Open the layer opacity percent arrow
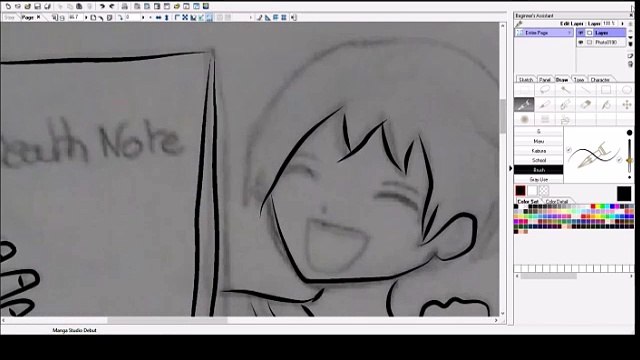The height and width of the screenshot is (360, 640). pyautogui.click(x=622, y=24)
